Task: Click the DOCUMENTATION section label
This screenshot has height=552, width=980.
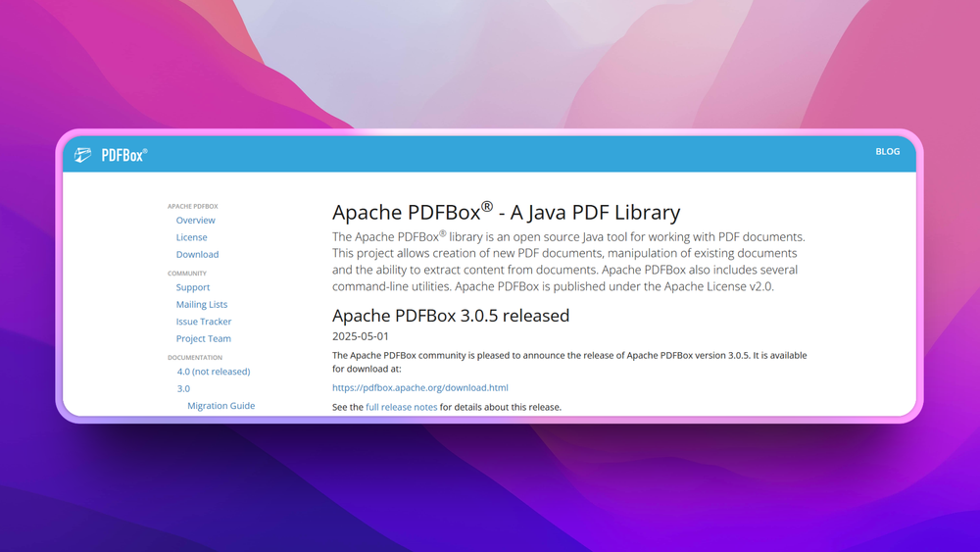Action: click(194, 358)
